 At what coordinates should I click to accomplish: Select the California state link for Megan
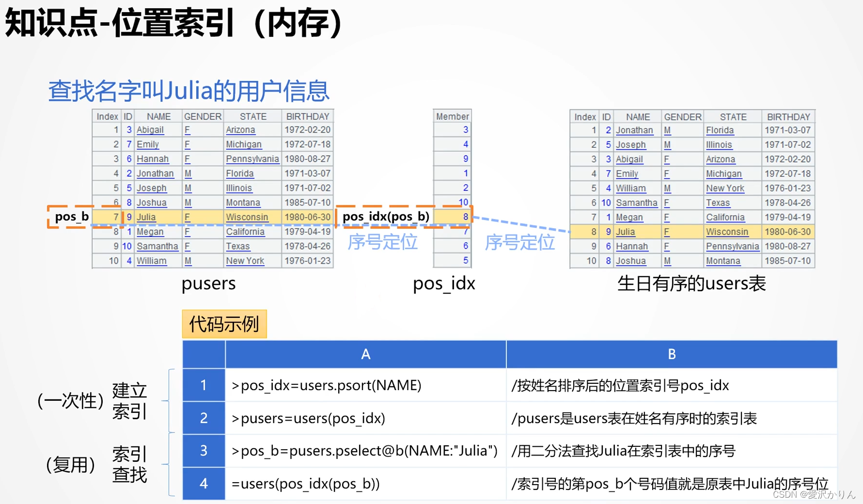725,217
